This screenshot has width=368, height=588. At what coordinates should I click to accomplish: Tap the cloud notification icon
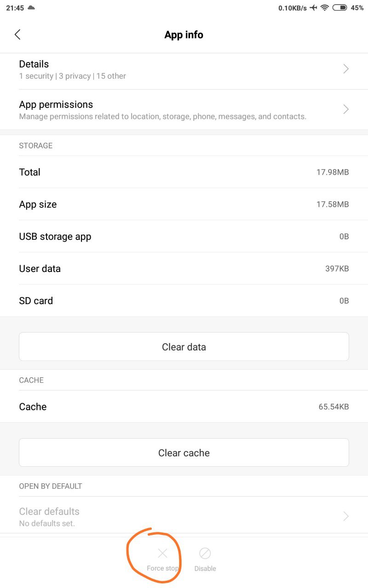(x=31, y=8)
